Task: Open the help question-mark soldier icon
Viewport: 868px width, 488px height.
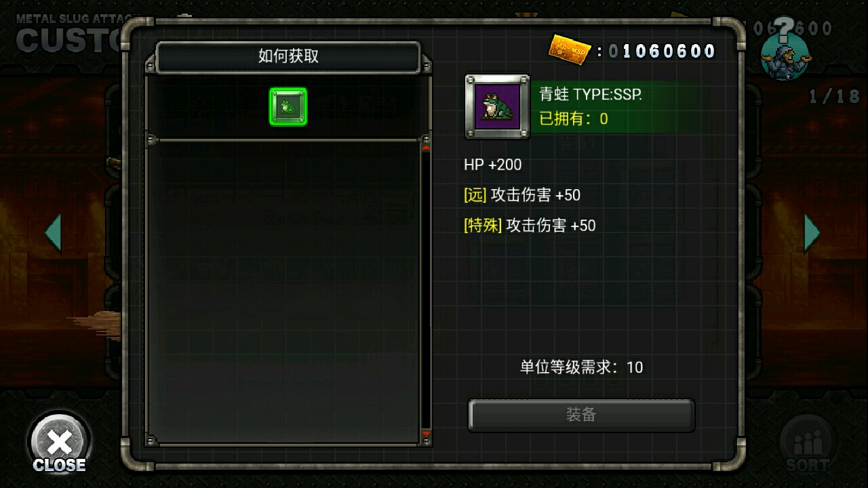Action: [785, 49]
